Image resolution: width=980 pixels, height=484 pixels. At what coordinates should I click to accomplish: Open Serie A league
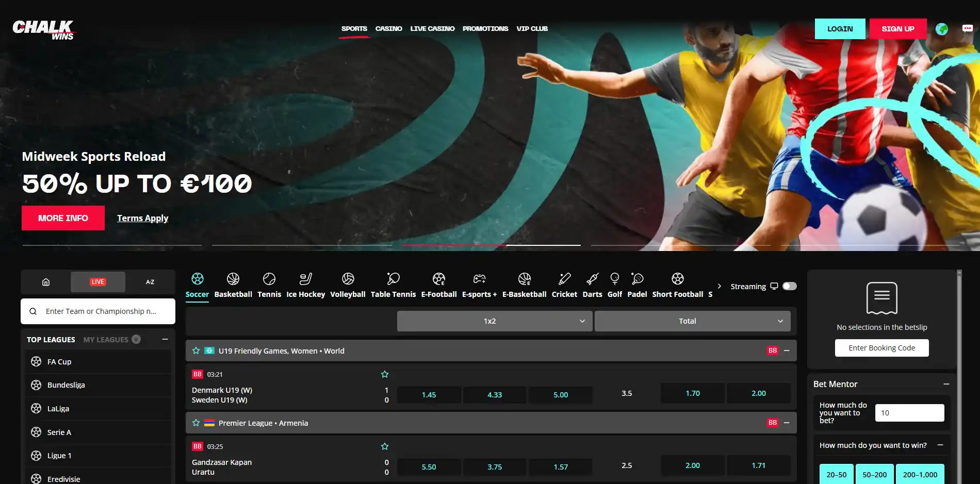(98, 432)
